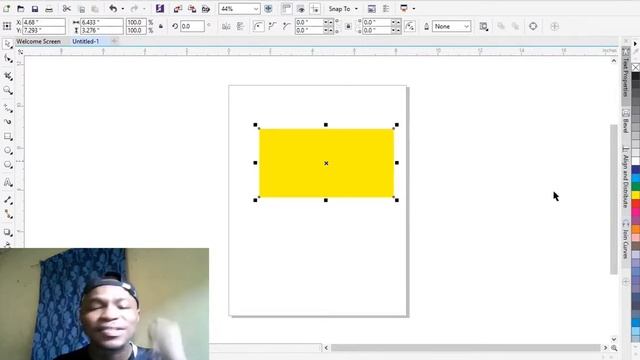The image size is (640, 360).
Task: Click the Y position field showing 7.293
Action: [x=44, y=30]
